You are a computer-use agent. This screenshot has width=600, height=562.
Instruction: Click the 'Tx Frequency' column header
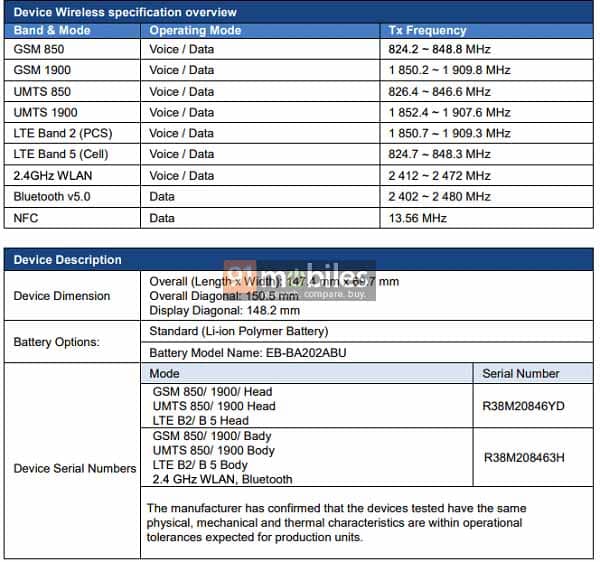pyautogui.click(x=427, y=30)
